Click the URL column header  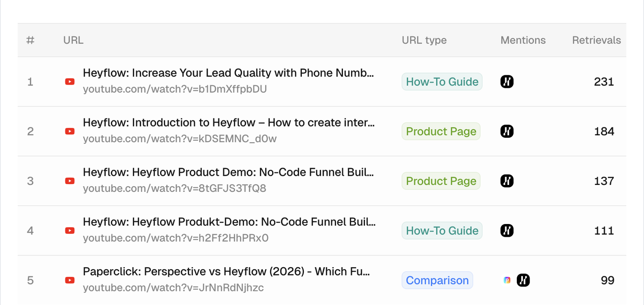tap(73, 40)
